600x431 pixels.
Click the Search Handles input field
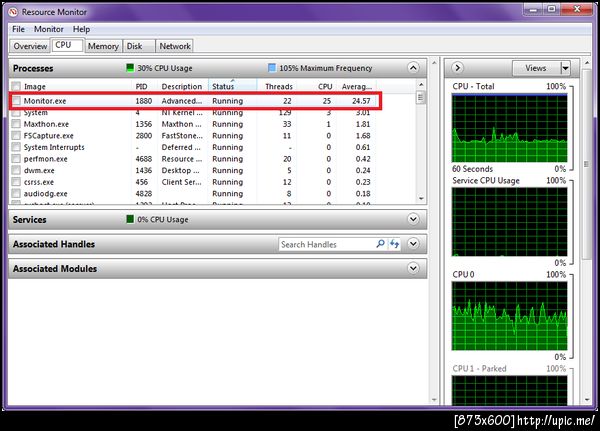point(327,244)
